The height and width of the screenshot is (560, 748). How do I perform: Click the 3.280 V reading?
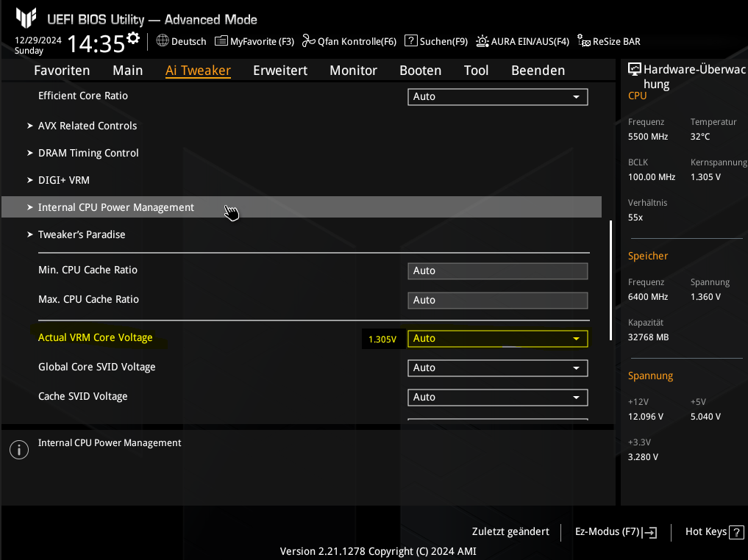point(643,458)
